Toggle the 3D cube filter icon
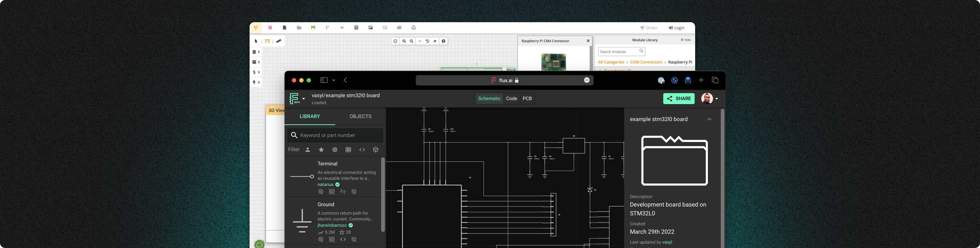The width and height of the screenshot is (980, 248). (375, 150)
